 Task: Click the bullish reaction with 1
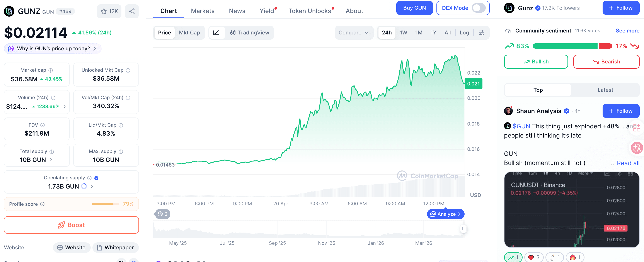(513, 257)
